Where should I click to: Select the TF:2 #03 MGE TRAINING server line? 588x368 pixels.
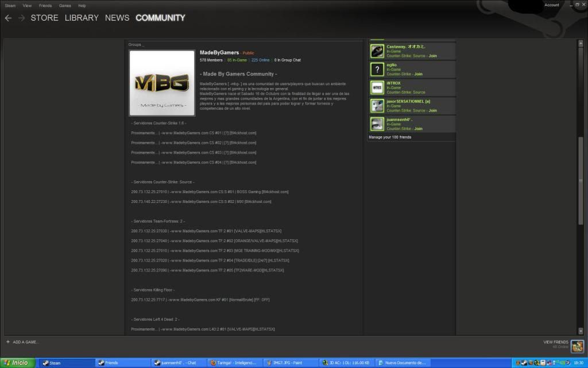click(x=215, y=251)
